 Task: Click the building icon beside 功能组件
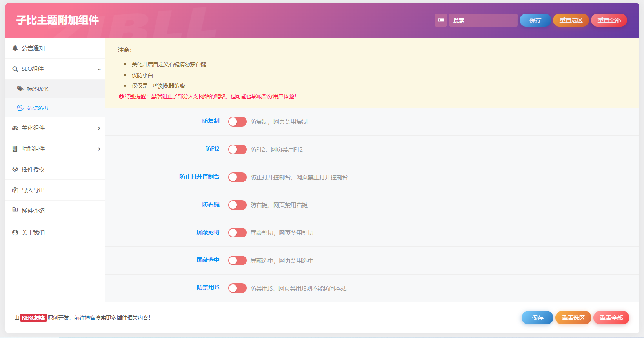(x=15, y=149)
